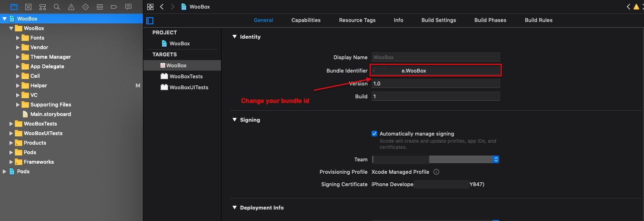Click the Pods project icon at root level
Viewport: 644px width, 221px height.
tap(12, 171)
